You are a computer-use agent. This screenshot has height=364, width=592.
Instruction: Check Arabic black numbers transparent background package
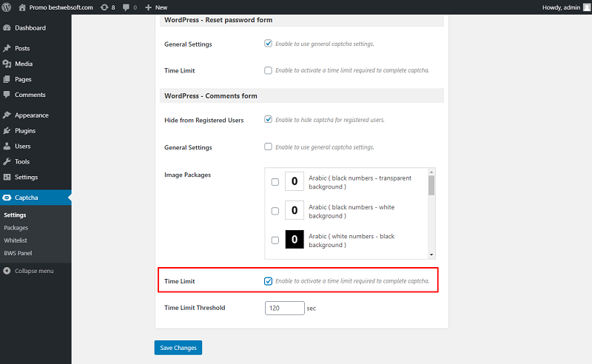coord(275,182)
